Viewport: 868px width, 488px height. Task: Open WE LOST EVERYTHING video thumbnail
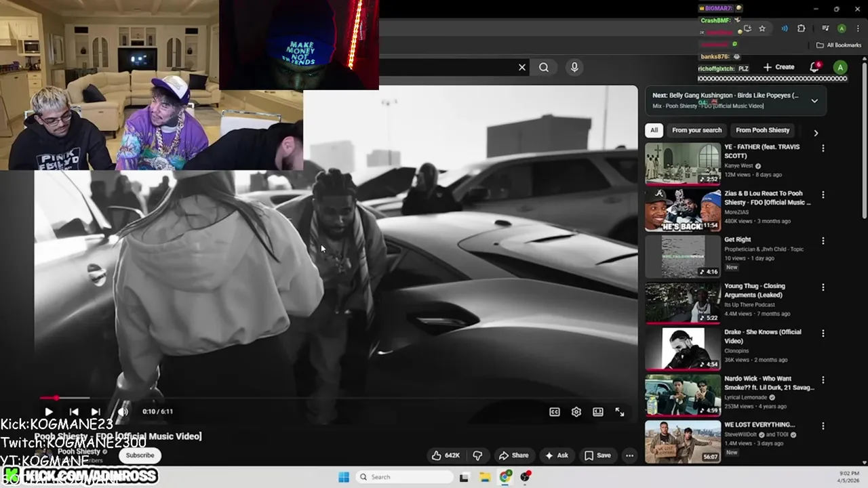tap(683, 442)
